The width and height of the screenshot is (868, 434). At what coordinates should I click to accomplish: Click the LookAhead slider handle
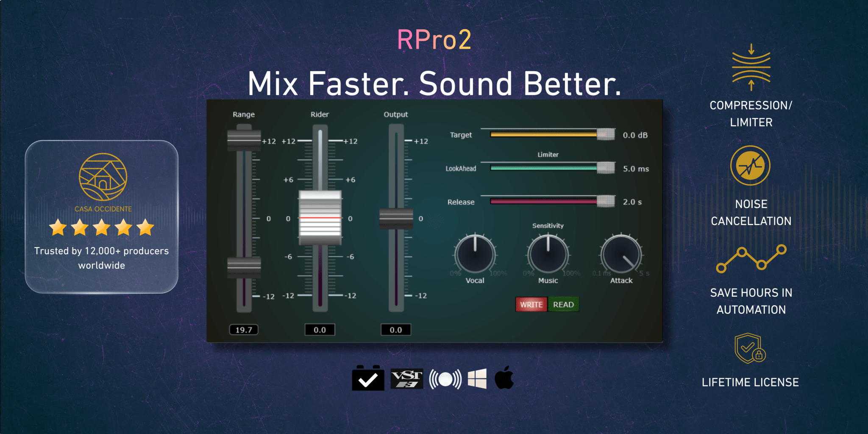pyautogui.click(x=606, y=168)
